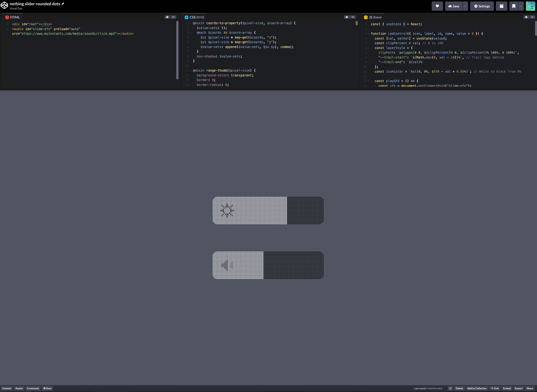
Task: Open JS editor settings gear
Action: tap(526, 17)
